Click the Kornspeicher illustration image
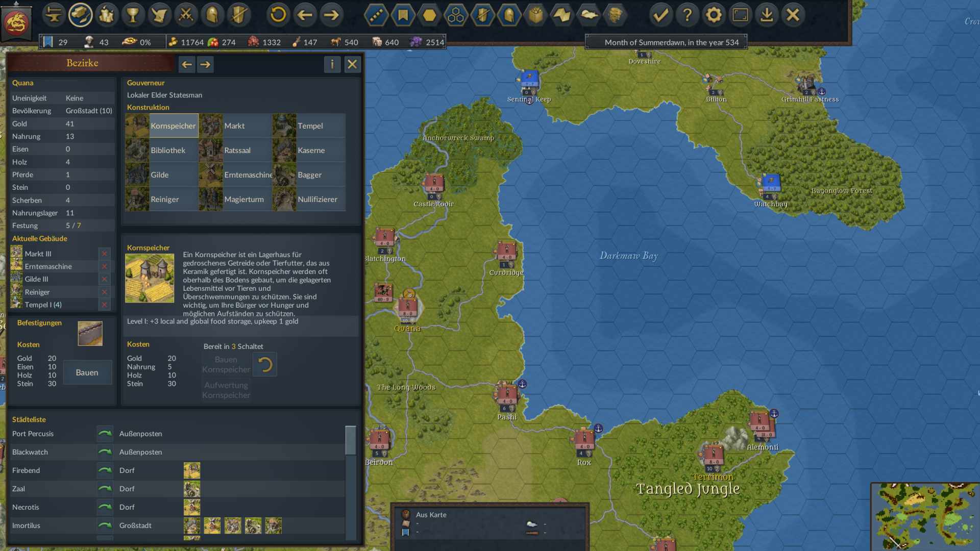This screenshot has width=980, height=551. tap(150, 279)
